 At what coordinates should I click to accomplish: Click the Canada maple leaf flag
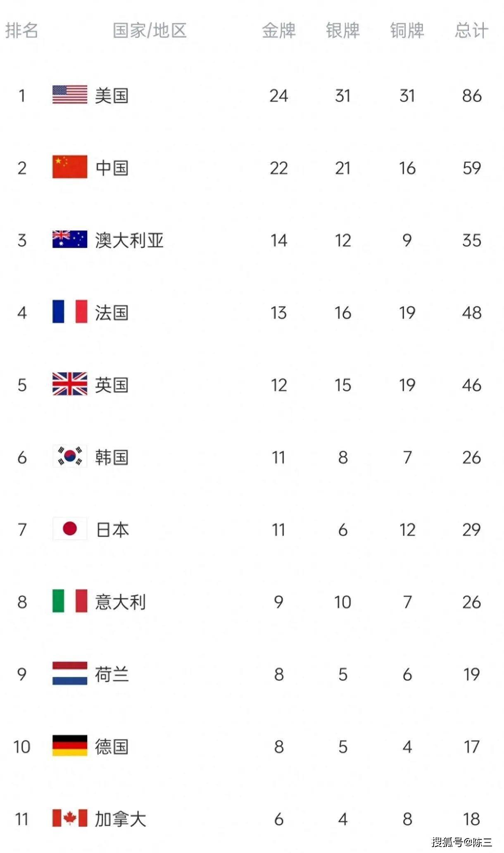tap(70, 818)
